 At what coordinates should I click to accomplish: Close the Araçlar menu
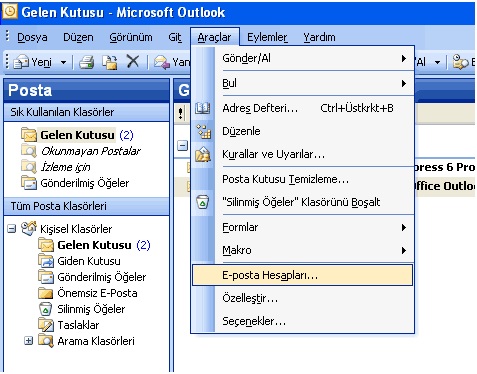coord(214,37)
